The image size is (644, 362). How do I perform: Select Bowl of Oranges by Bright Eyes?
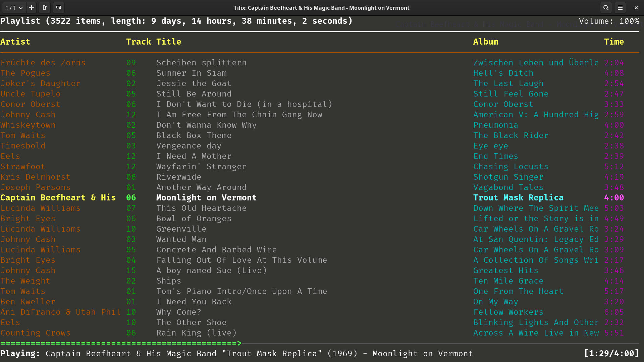point(194,219)
